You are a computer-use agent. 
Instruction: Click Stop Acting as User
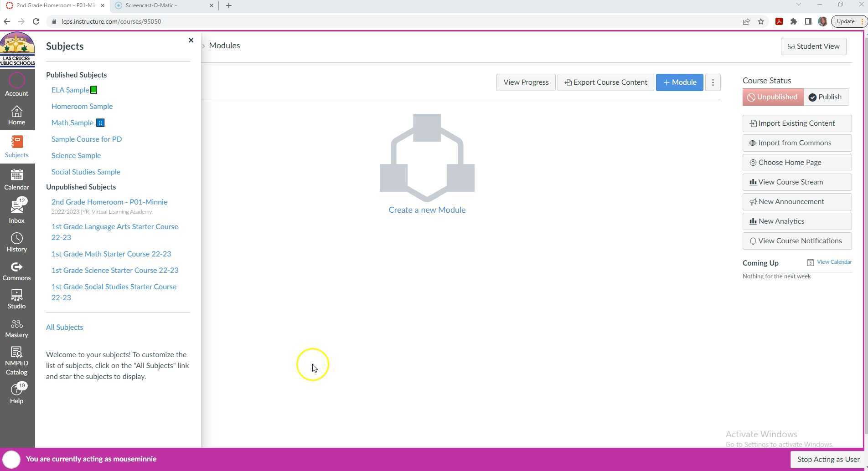[827, 459]
